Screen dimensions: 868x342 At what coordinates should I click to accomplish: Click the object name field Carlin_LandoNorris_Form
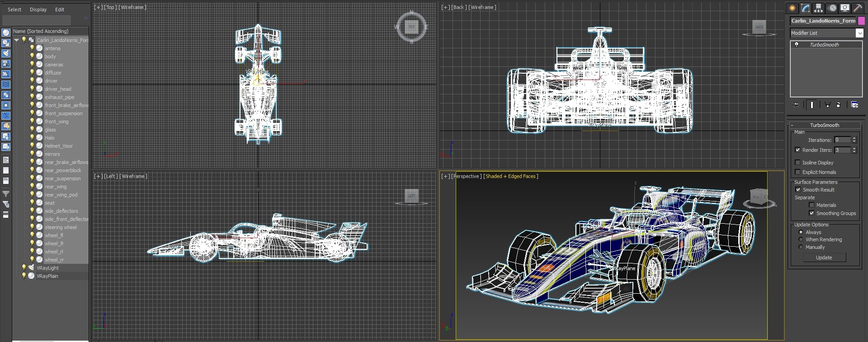[x=823, y=21]
